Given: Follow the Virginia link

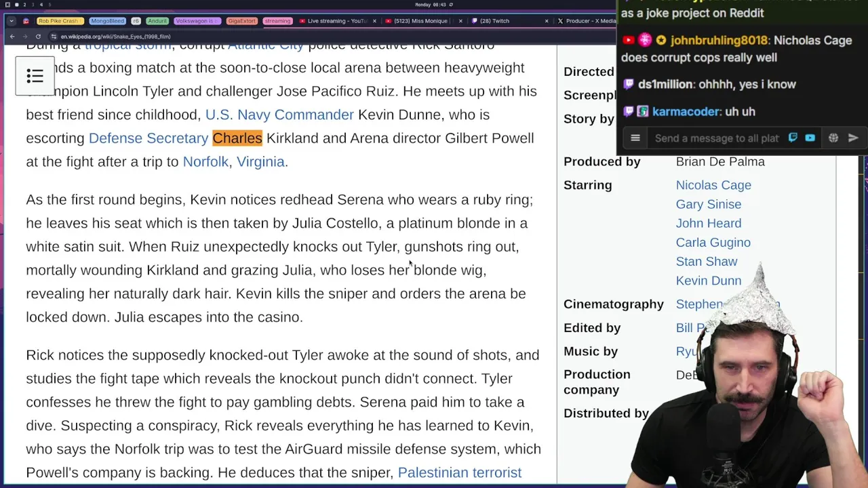Looking at the screenshot, I should [x=260, y=162].
